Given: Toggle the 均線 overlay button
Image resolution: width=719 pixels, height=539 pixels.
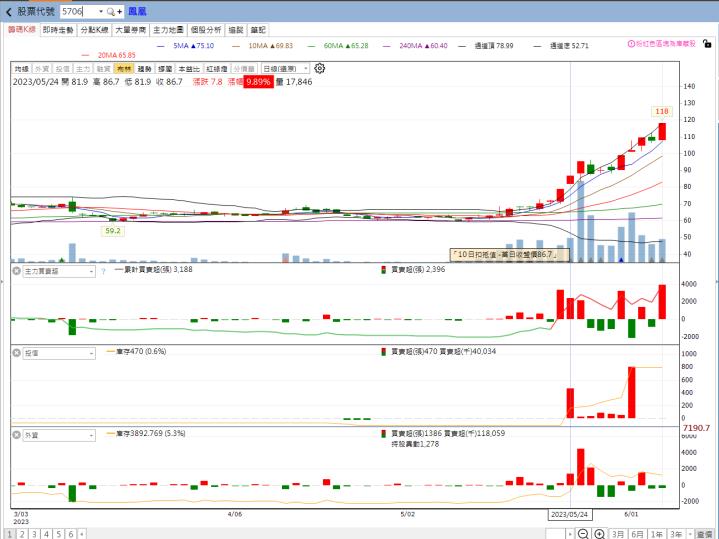Looking at the screenshot, I should coord(21,68).
